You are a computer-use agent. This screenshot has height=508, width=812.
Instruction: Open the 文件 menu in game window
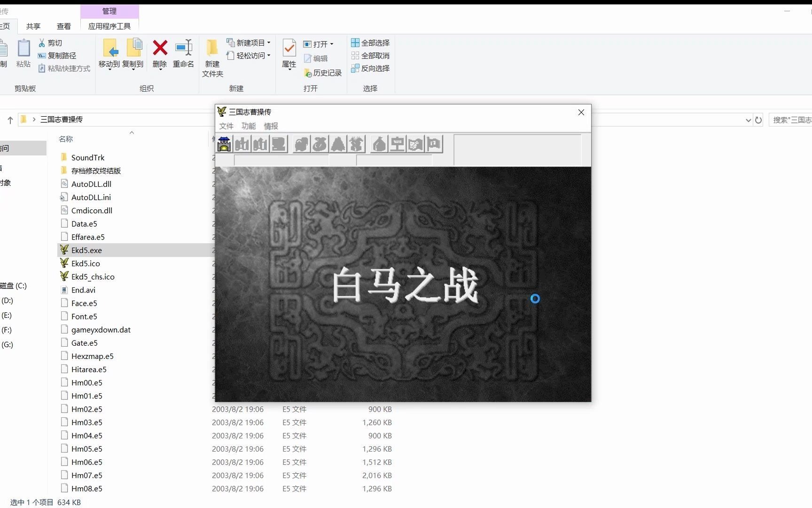coord(226,126)
